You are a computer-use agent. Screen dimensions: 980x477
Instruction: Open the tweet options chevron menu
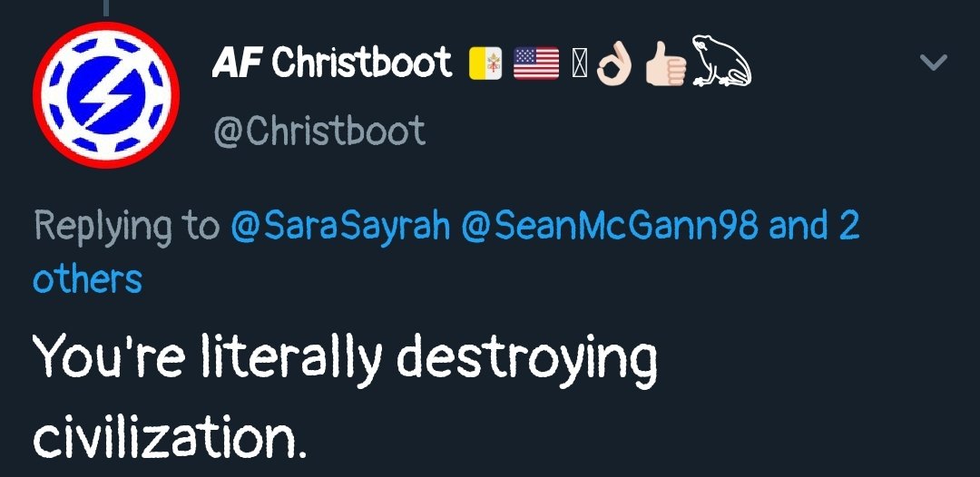934,62
